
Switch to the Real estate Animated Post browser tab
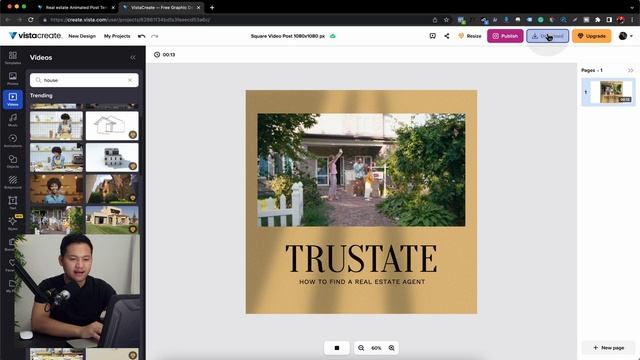(76, 7)
